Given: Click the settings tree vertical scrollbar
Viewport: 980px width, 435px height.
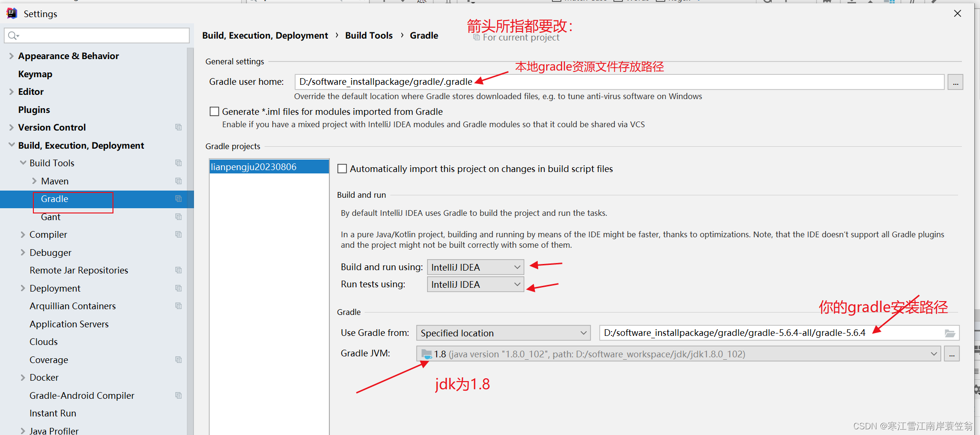Looking at the screenshot, I should 190,241.
